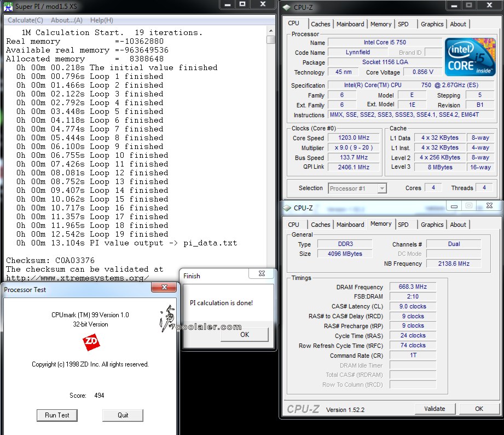Click the CPU-Z icon in the processor window title bar

(287, 8)
